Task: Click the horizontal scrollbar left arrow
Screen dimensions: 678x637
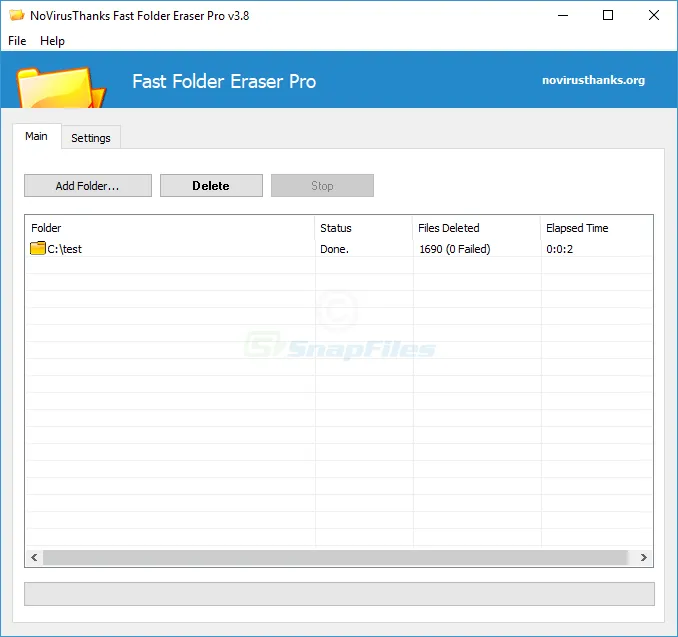Action: [34, 557]
